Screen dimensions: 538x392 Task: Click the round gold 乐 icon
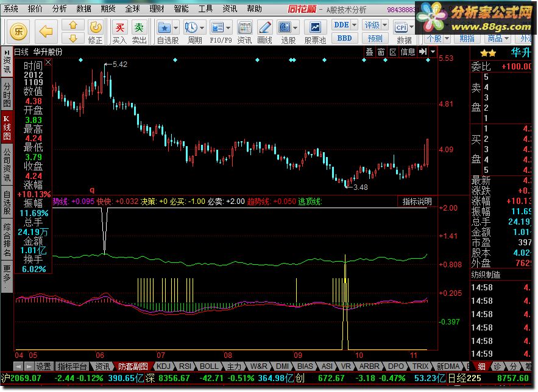[18, 32]
